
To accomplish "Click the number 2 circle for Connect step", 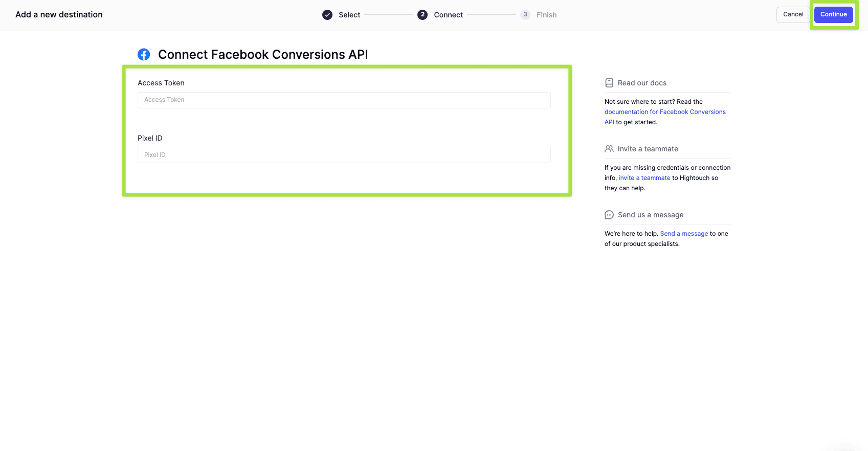I will (x=422, y=15).
